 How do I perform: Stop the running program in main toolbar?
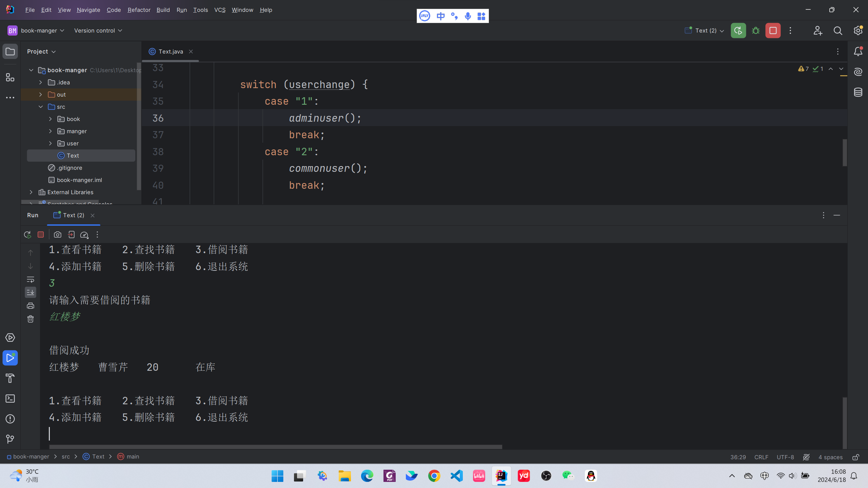point(773,30)
